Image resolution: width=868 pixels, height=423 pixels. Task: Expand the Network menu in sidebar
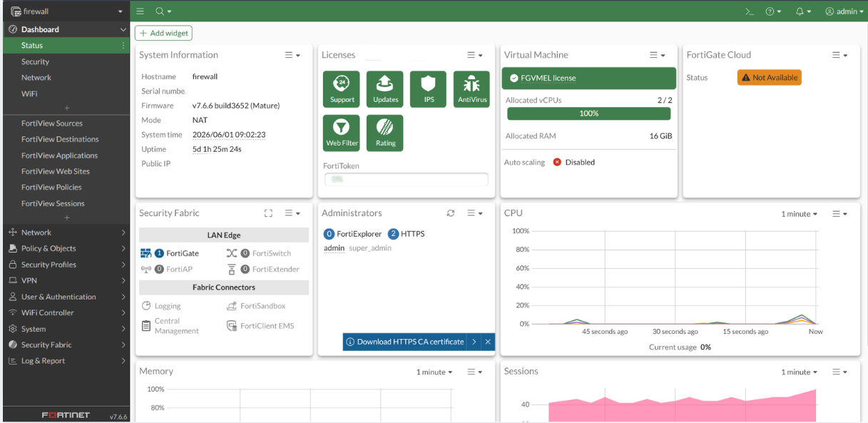pos(66,233)
